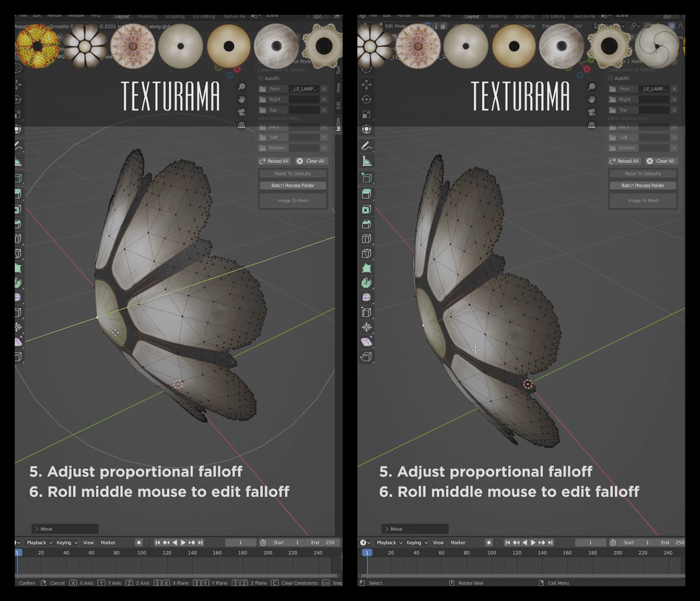Screen dimensions: 700x601
Task: Open Marker menu in right timeline
Action: pos(458,542)
